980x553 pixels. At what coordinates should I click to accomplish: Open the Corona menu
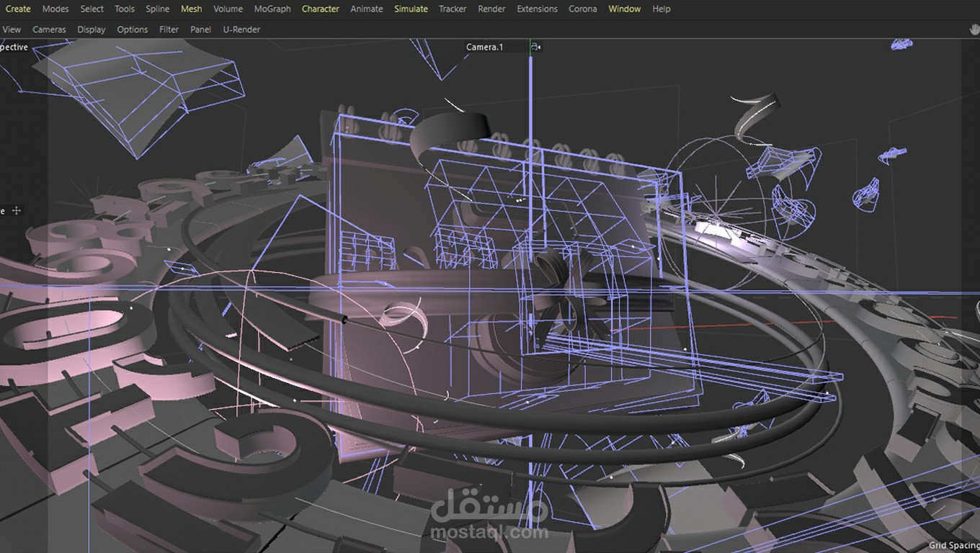pyautogui.click(x=583, y=9)
